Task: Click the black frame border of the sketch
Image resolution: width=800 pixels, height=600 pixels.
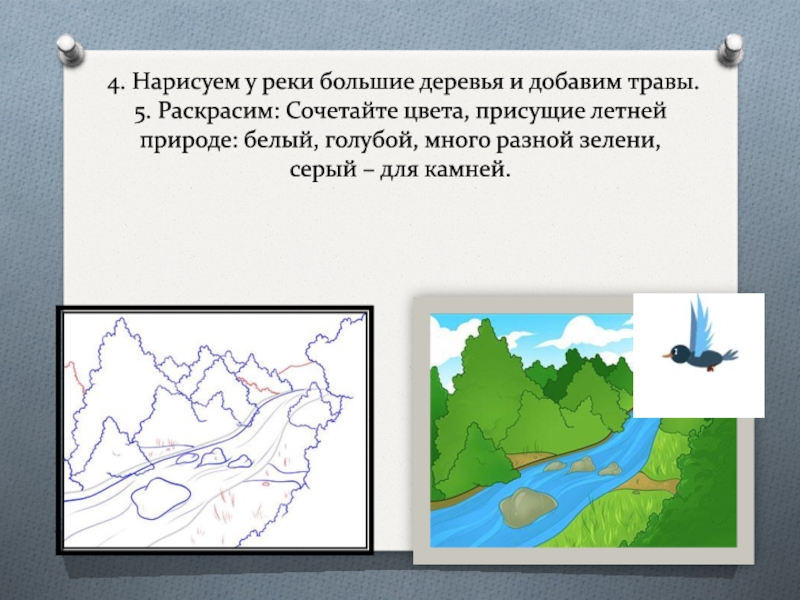Action: click(x=60, y=430)
